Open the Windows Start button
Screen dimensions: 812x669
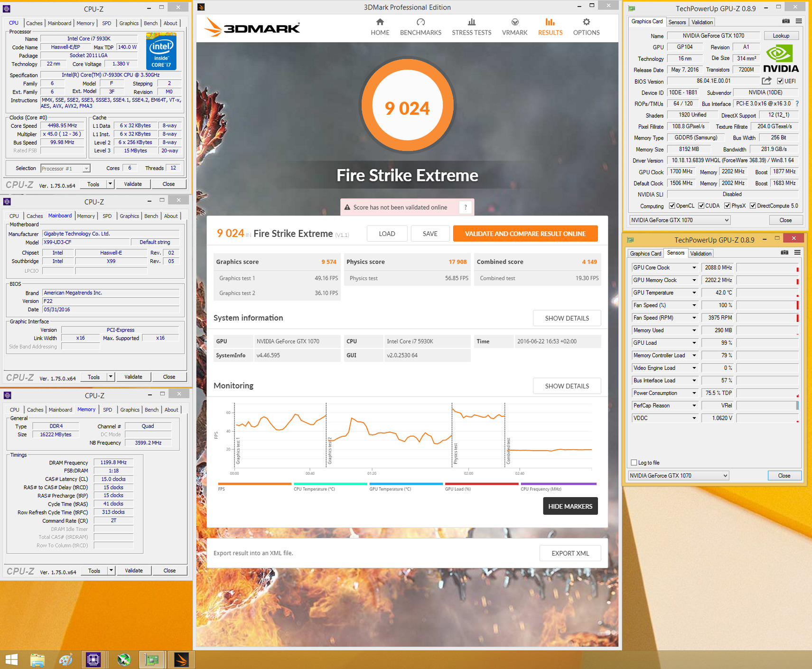point(11,660)
